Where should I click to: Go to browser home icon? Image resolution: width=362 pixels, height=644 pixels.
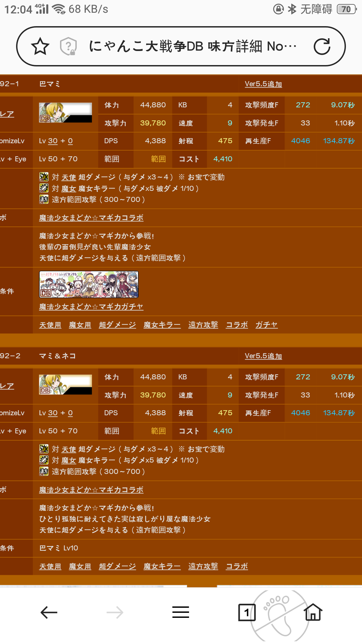(313, 612)
